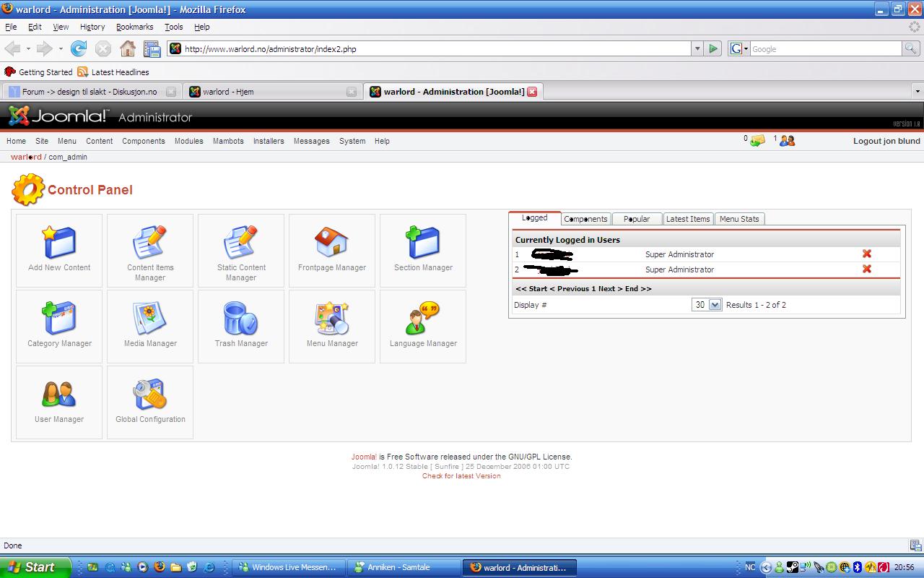Open User Manager icon
The image size is (924, 578).
pyautogui.click(x=59, y=402)
